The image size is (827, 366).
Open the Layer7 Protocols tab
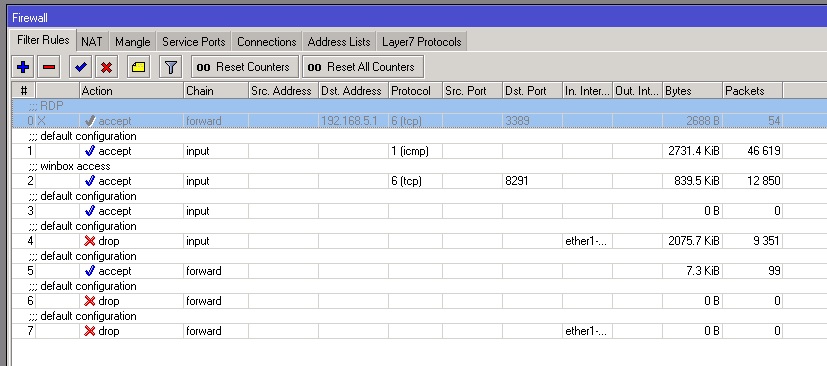point(421,42)
